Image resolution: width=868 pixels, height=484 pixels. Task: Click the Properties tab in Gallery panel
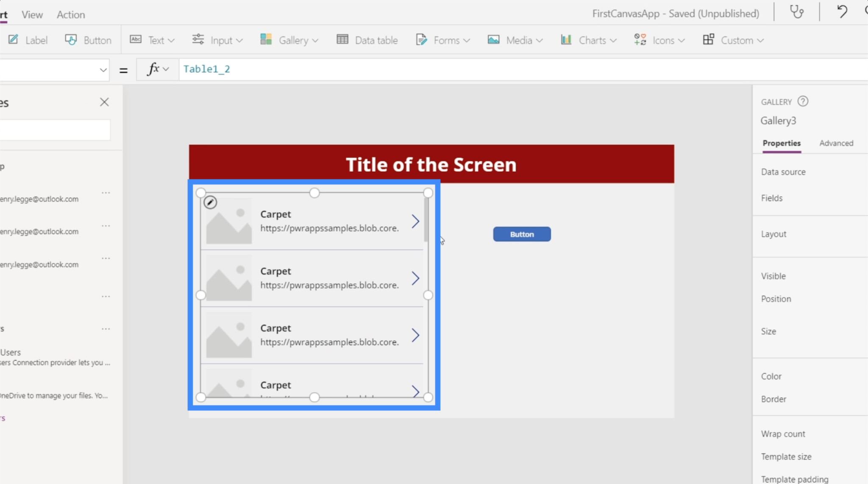click(781, 143)
